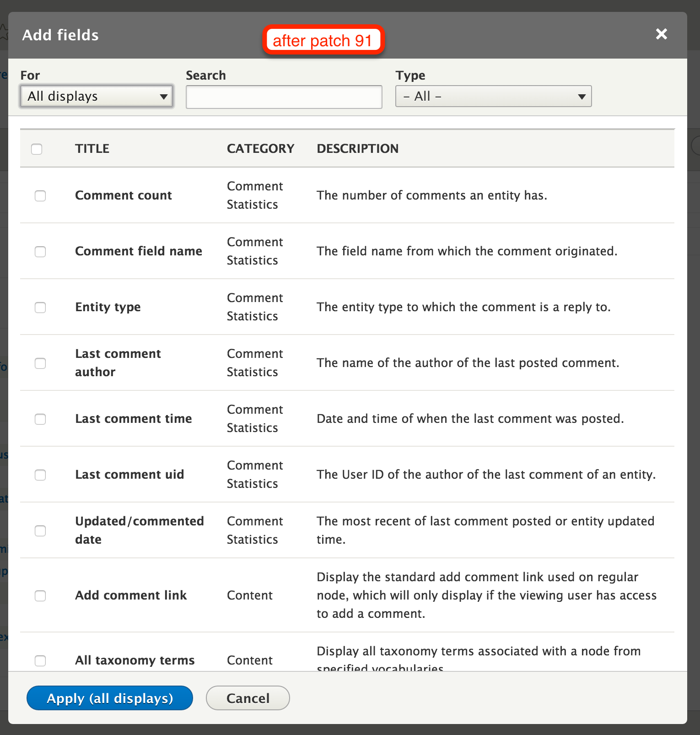
Task: Check the Comment count checkbox
Action: (40, 196)
